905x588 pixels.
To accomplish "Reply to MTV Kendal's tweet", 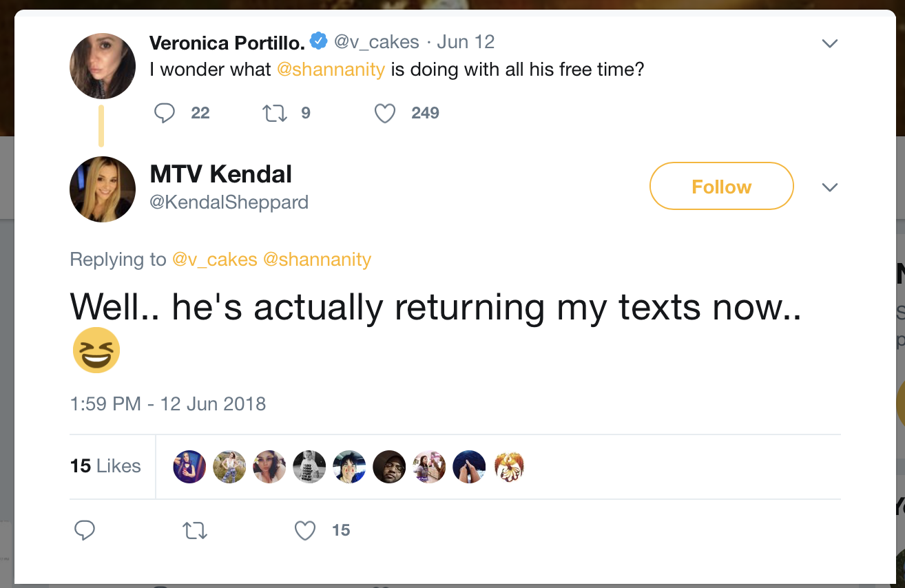I will [84, 530].
